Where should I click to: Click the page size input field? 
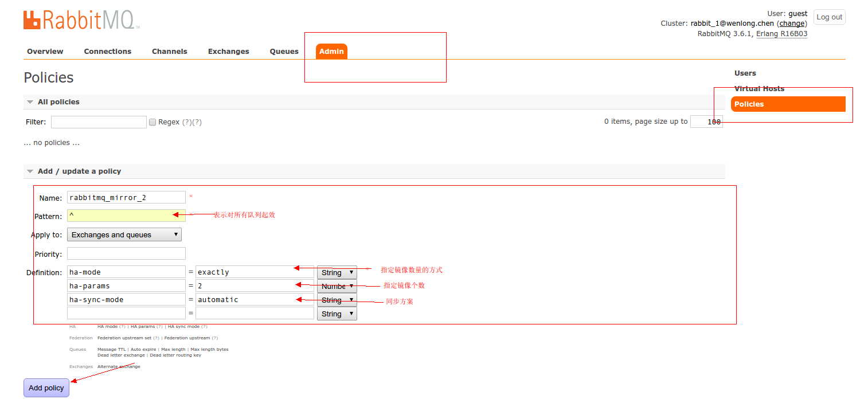706,122
